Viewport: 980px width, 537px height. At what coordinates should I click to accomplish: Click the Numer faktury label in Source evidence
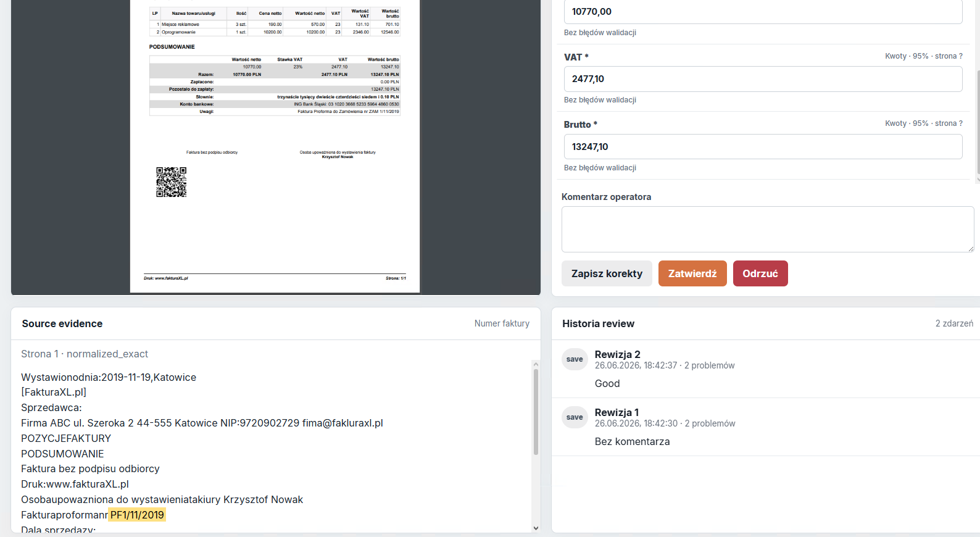coord(502,323)
